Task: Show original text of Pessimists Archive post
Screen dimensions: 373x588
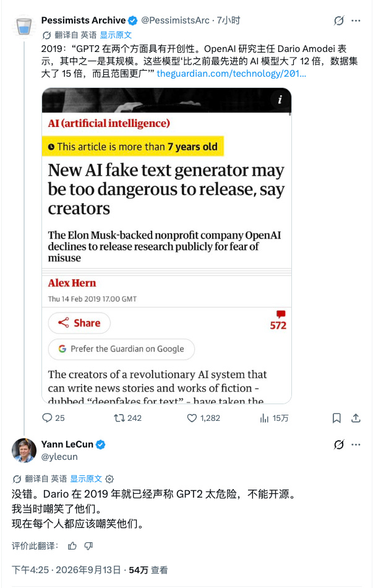Action: [x=116, y=35]
